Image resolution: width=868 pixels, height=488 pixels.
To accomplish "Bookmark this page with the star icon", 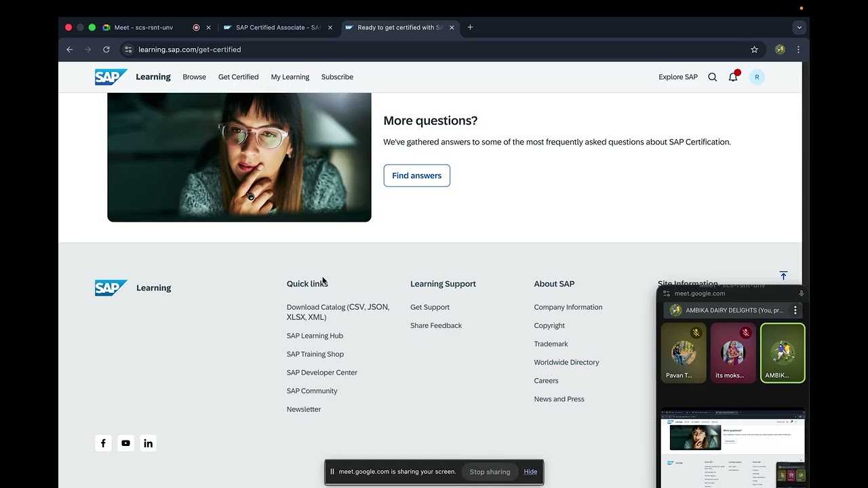I will [x=754, y=49].
